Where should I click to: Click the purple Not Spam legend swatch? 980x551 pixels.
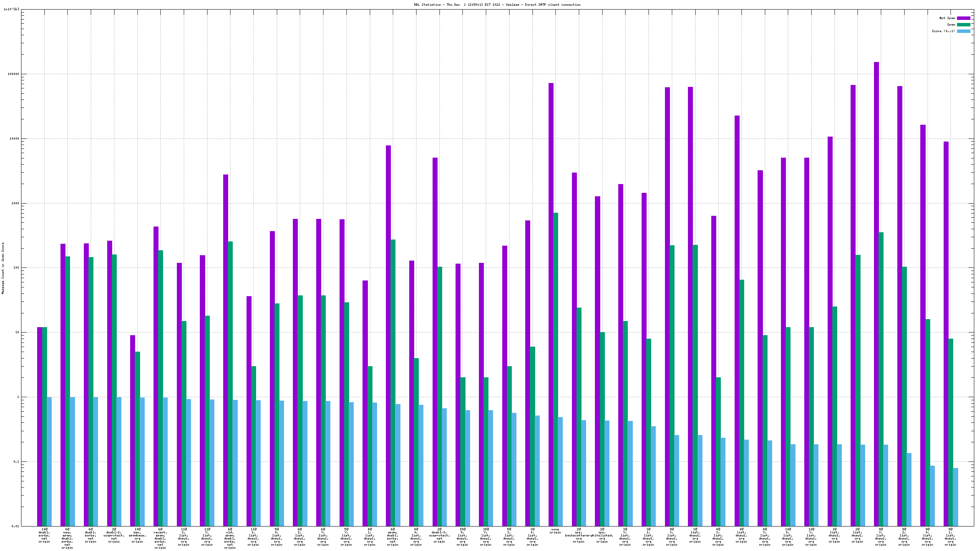[x=963, y=18]
